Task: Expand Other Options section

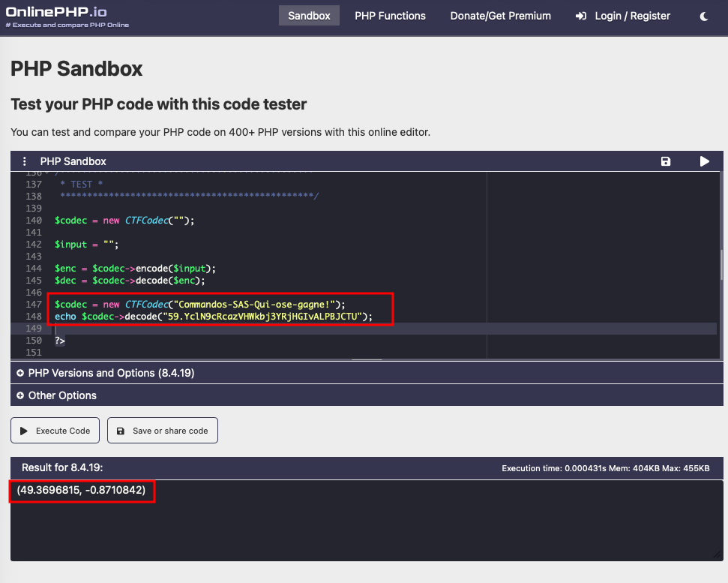Action: pos(367,395)
